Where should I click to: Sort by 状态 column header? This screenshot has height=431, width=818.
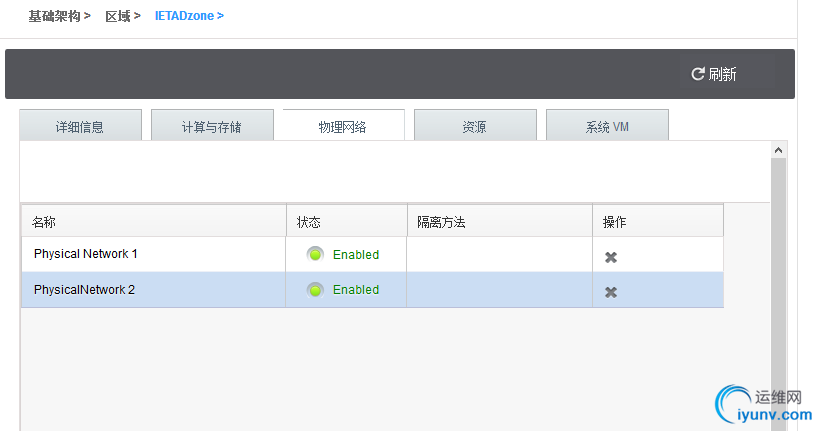(309, 222)
